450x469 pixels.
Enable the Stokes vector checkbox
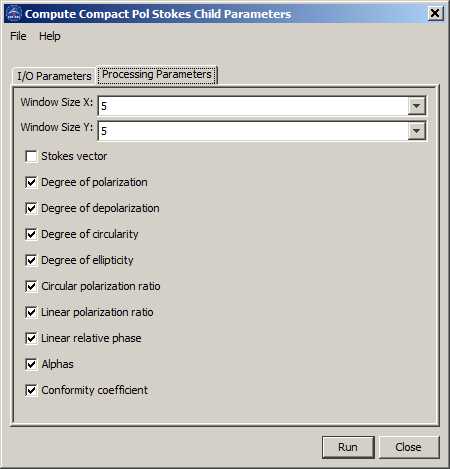31,156
